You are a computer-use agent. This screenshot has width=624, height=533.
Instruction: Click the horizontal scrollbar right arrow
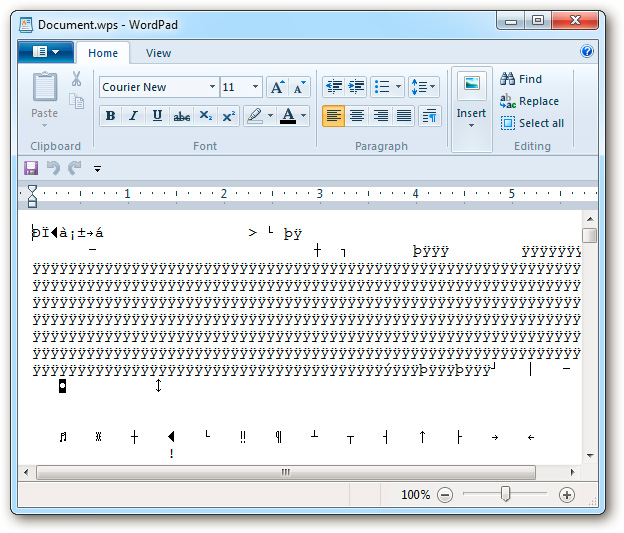pyautogui.click(x=573, y=472)
